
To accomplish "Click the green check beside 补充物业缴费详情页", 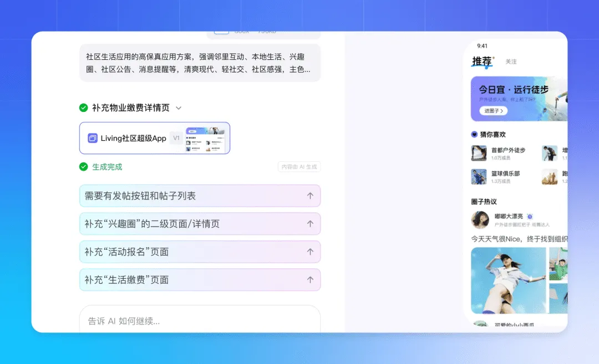I will click(83, 108).
